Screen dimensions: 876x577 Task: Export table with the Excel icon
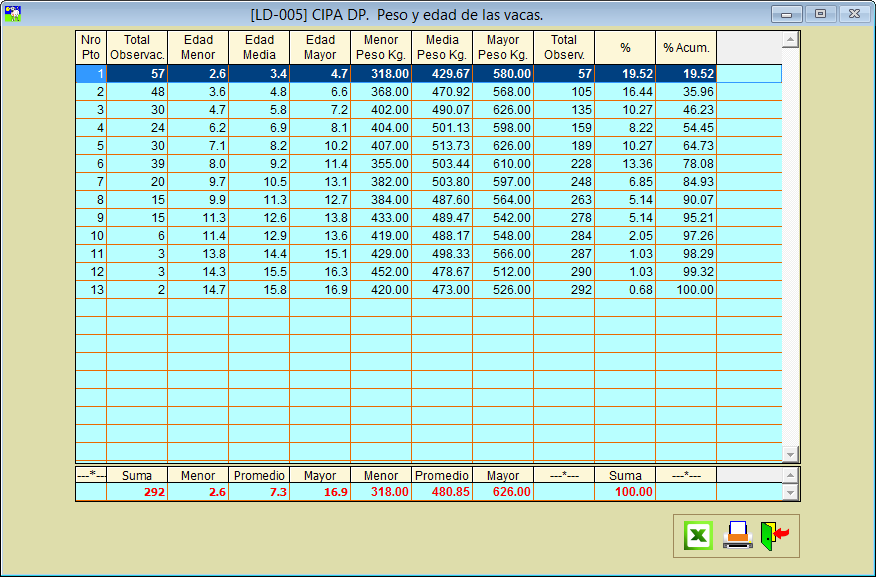click(x=698, y=536)
